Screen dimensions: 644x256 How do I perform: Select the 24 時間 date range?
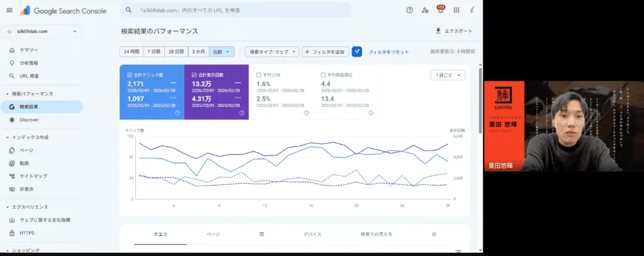pos(132,52)
